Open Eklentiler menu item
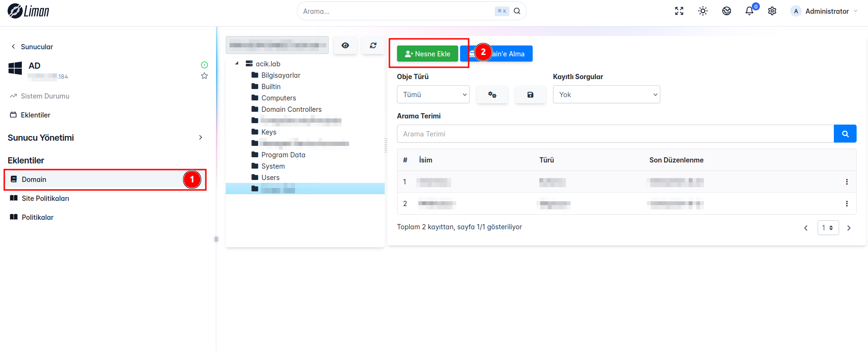The height and width of the screenshot is (351, 868). click(x=30, y=115)
